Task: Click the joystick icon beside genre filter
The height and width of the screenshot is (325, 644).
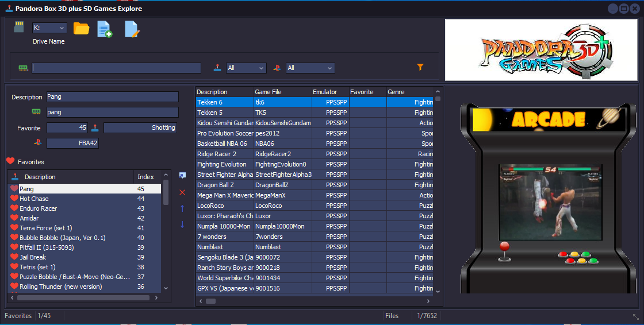Action: coord(217,68)
